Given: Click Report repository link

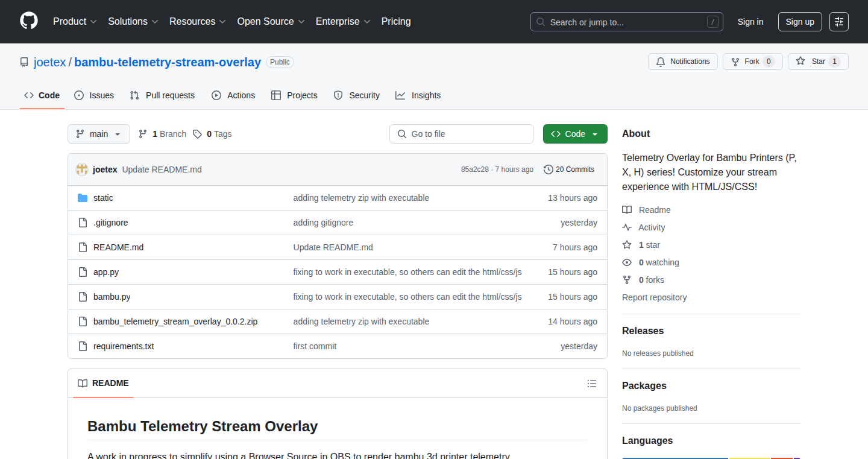Looking at the screenshot, I should (x=654, y=297).
